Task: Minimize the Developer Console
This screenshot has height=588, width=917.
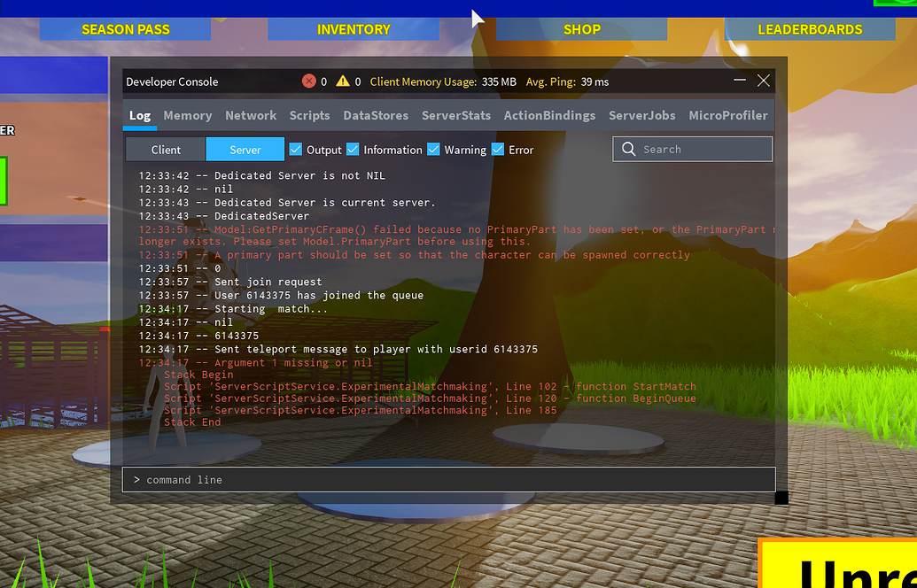Action: pyautogui.click(x=741, y=81)
